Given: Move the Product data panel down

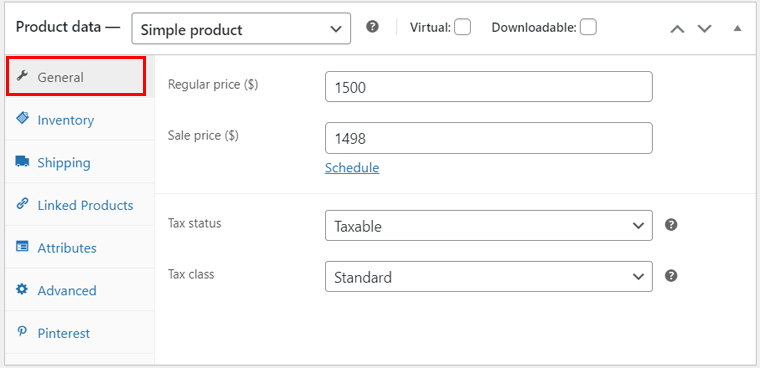Looking at the screenshot, I should [x=704, y=29].
